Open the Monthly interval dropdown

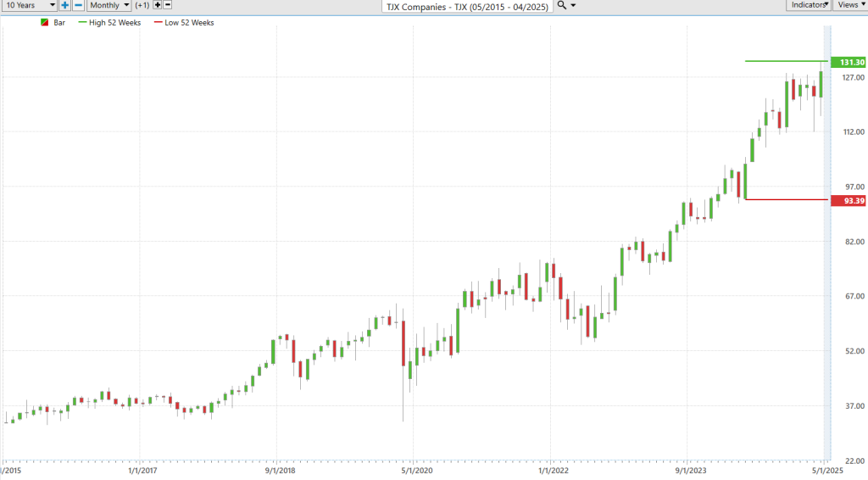(110, 5)
